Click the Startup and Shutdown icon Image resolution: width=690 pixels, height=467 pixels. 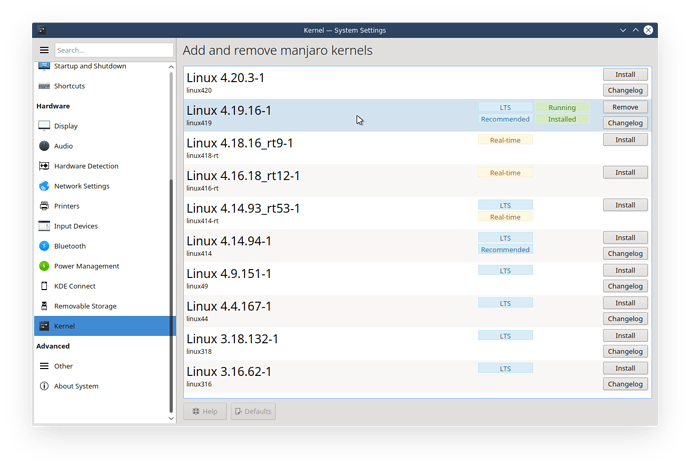click(44, 66)
